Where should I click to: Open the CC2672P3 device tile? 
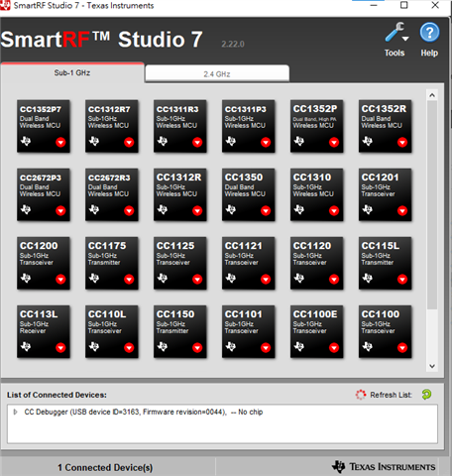pyautogui.click(x=44, y=194)
